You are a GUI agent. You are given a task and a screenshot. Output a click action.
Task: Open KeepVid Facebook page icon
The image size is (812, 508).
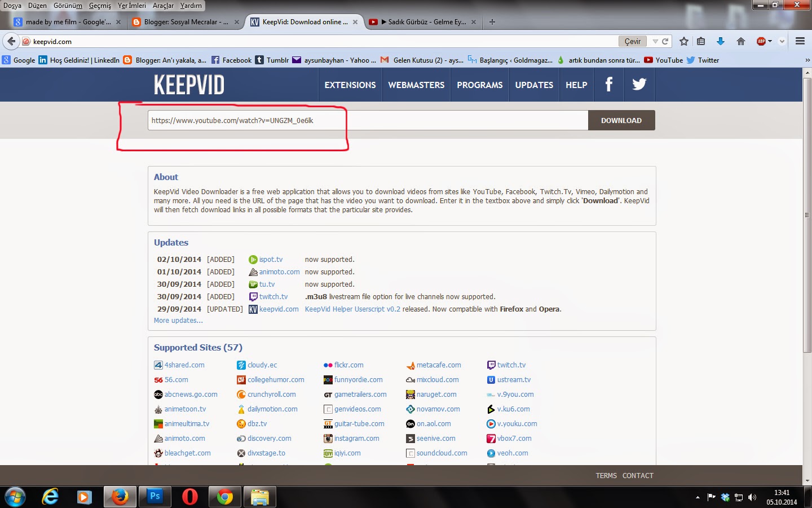[x=609, y=85]
